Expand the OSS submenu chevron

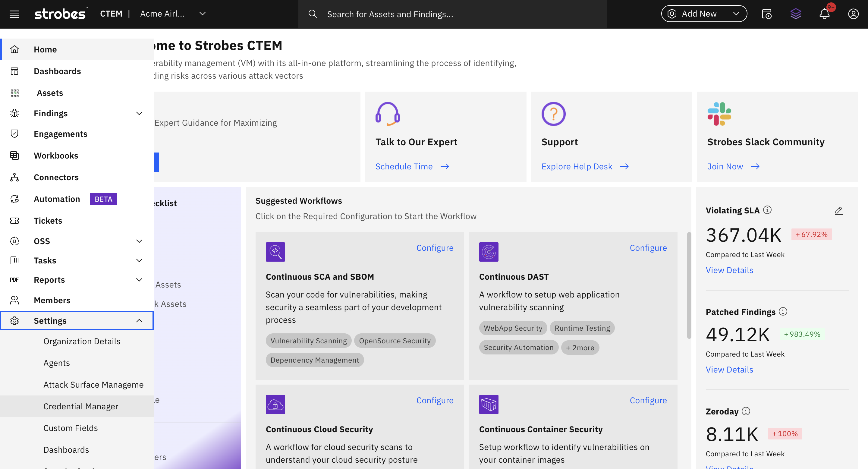tap(139, 241)
